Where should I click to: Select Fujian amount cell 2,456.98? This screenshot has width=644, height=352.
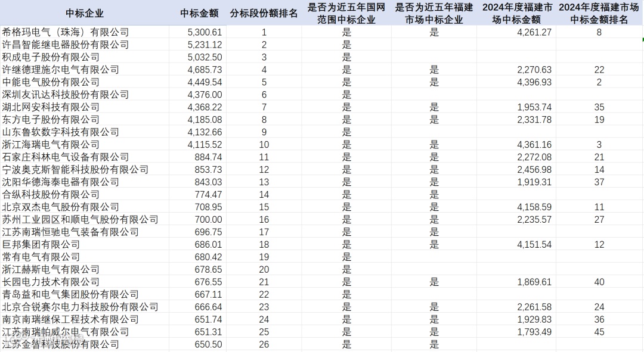coord(516,169)
